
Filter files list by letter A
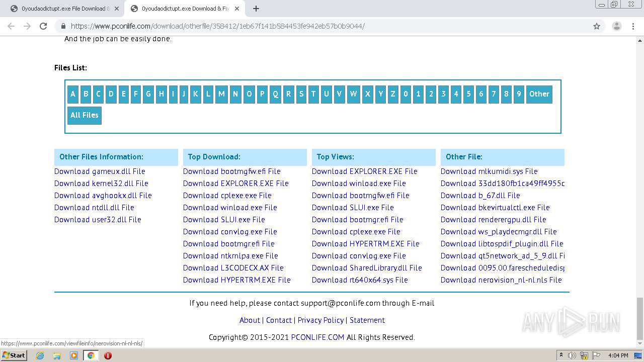73,94
